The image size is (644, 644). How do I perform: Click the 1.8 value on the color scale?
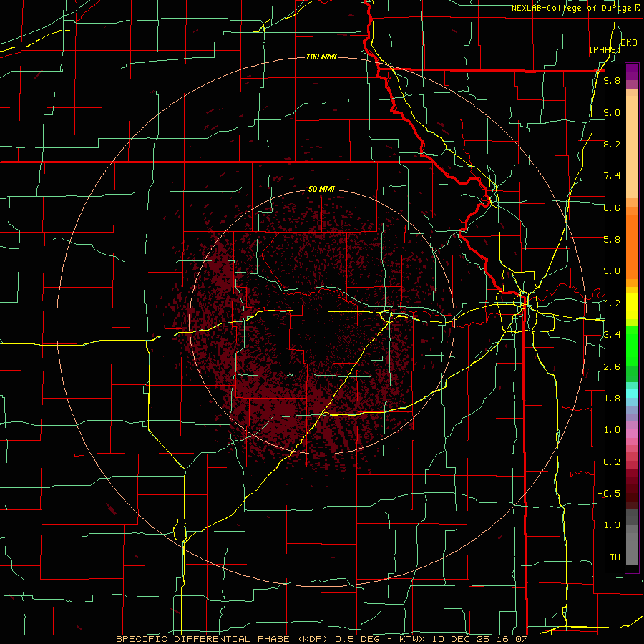coord(612,399)
